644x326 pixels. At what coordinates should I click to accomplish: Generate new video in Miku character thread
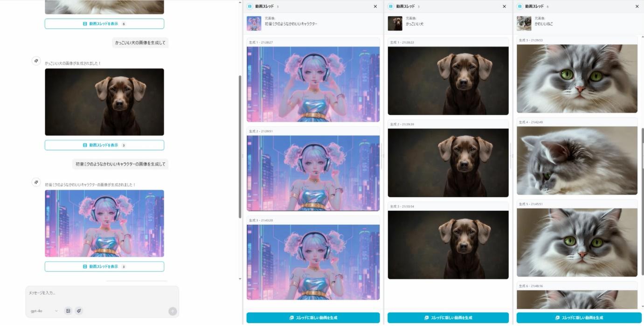[x=313, y=318]
